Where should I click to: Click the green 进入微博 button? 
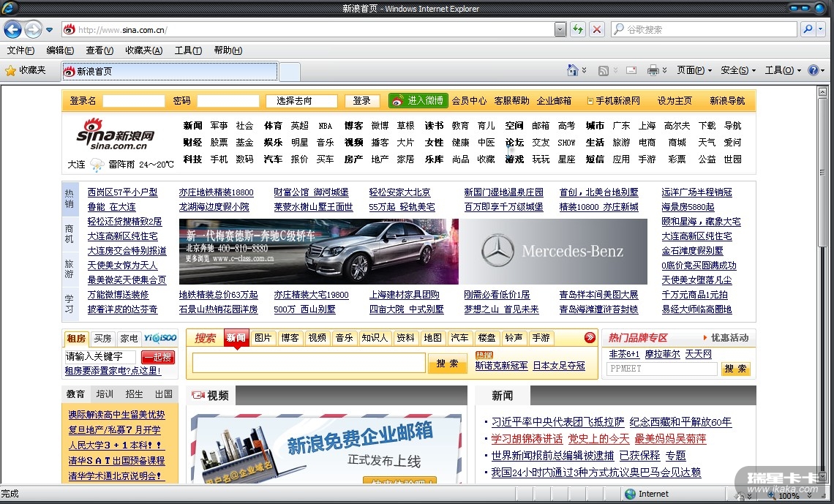tap(418, 101)
